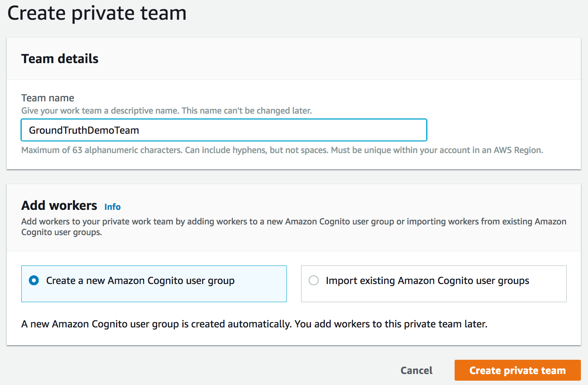588x385 pixels.
Task: Click the Team name input field
Action: pos(223,130)
